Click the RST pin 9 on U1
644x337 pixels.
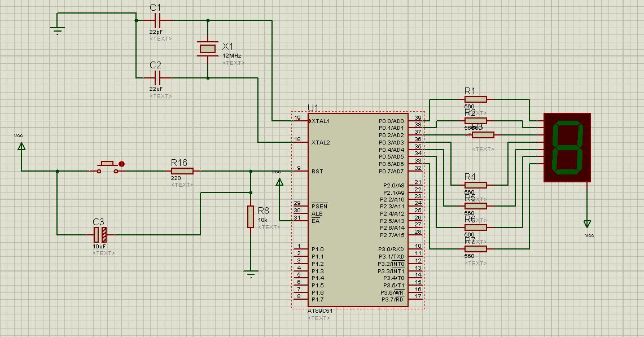299,171
